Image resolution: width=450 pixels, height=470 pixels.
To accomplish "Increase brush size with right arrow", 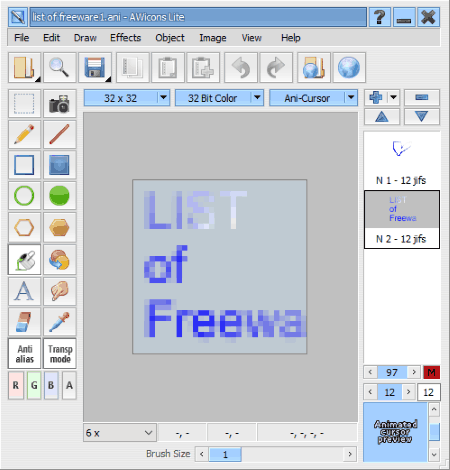I will pyautogui.click(x=350, y=454).
